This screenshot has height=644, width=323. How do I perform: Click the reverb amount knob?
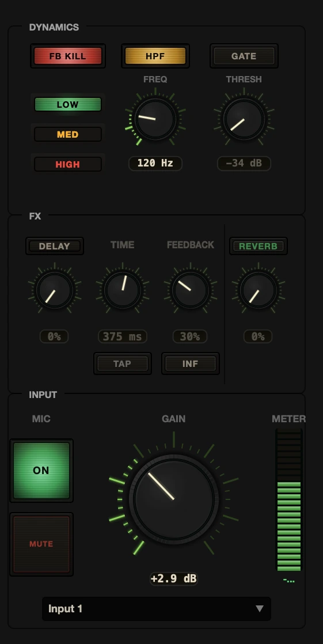[258, 290]
